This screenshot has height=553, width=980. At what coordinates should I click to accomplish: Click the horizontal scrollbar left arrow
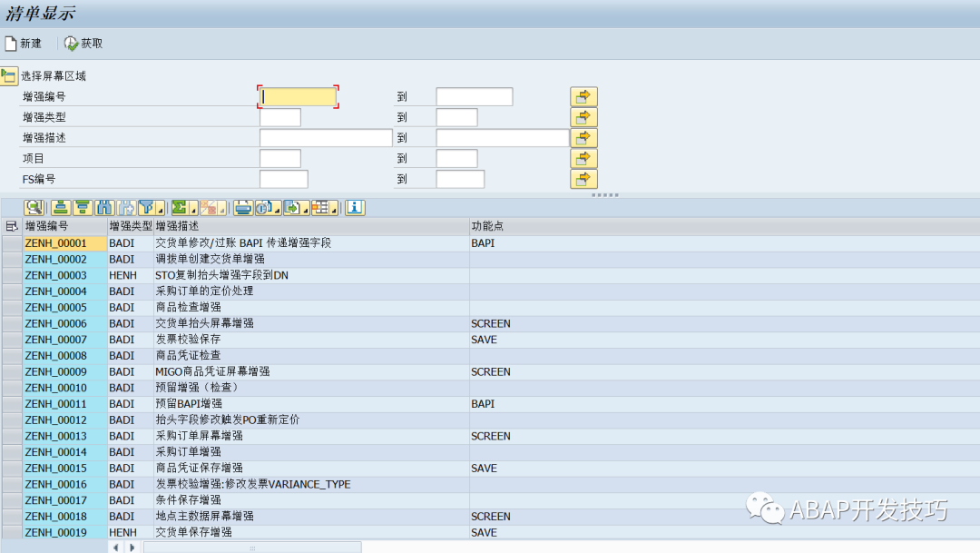[115, 548]
